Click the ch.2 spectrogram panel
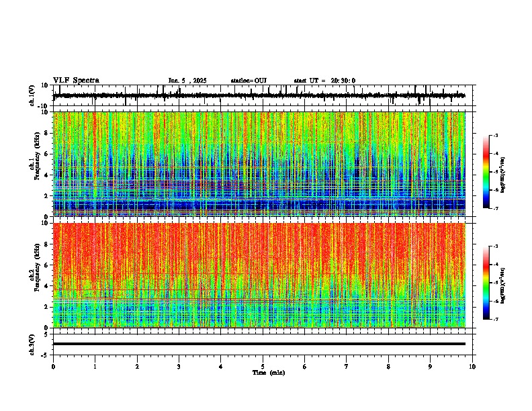532x411 pixels. 259,275
